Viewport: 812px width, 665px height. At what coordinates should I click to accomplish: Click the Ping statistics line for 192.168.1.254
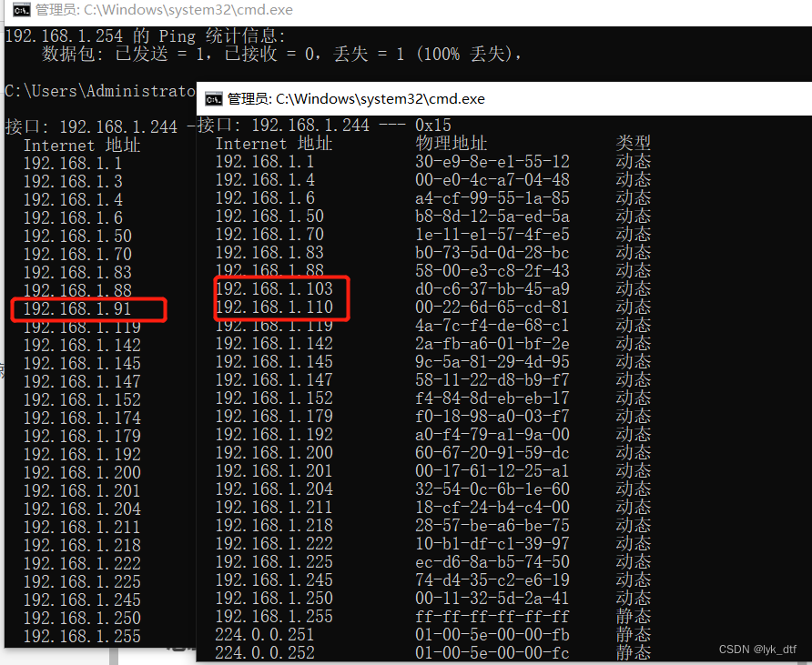point(145,35)
